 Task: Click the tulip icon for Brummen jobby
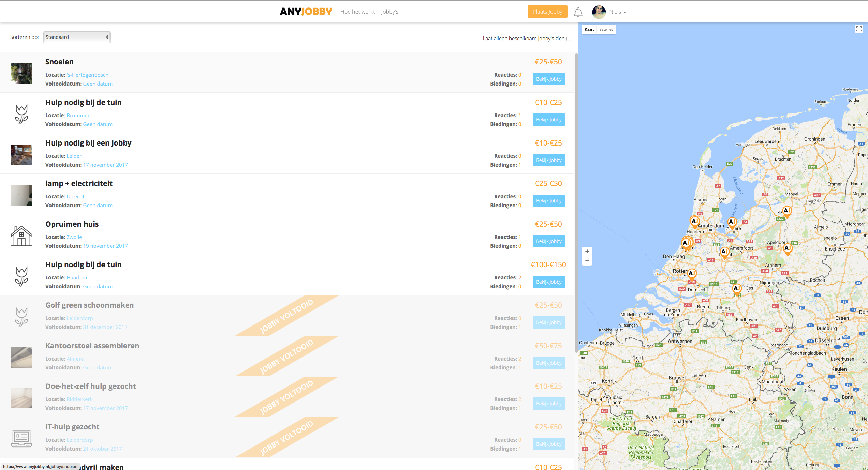coord(21,114)
